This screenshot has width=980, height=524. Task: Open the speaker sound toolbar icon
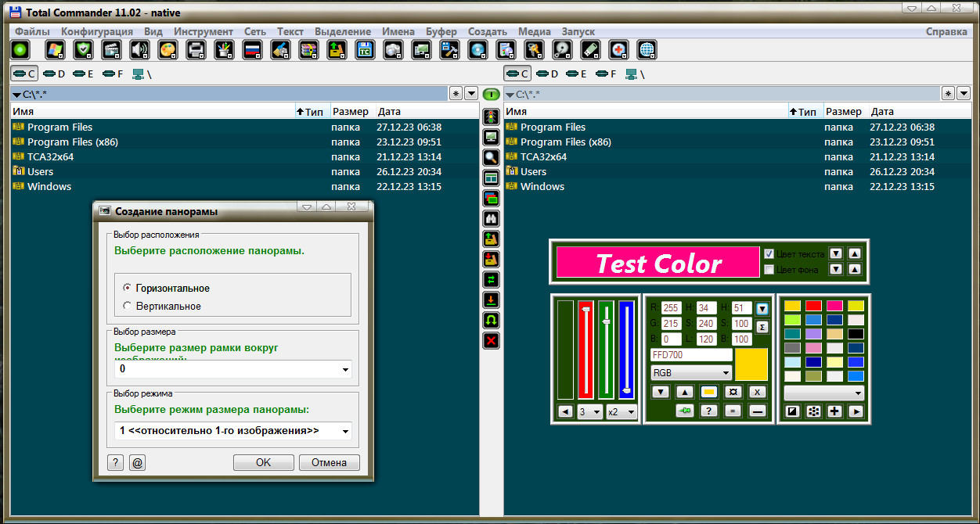(139, 50)
